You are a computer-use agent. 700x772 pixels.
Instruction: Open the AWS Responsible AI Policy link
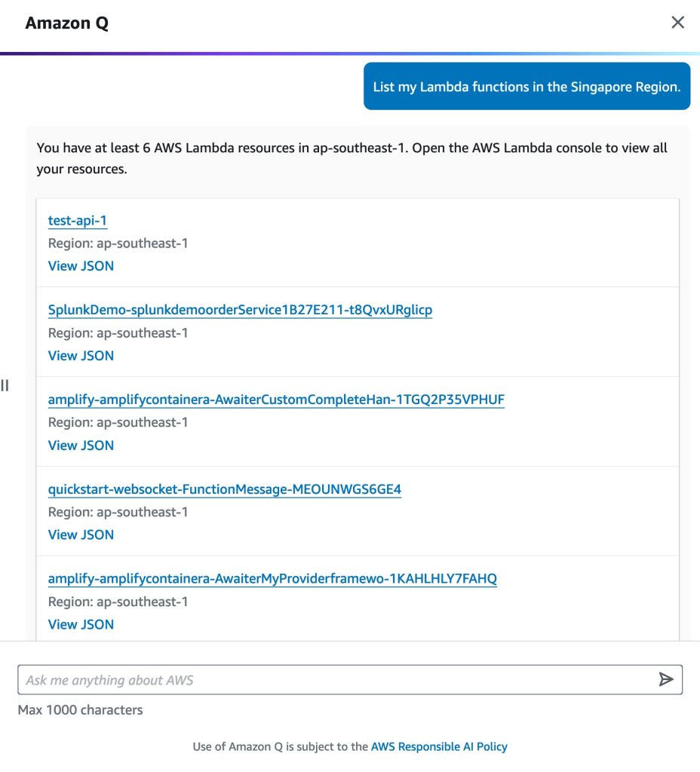tap(439, 746)
